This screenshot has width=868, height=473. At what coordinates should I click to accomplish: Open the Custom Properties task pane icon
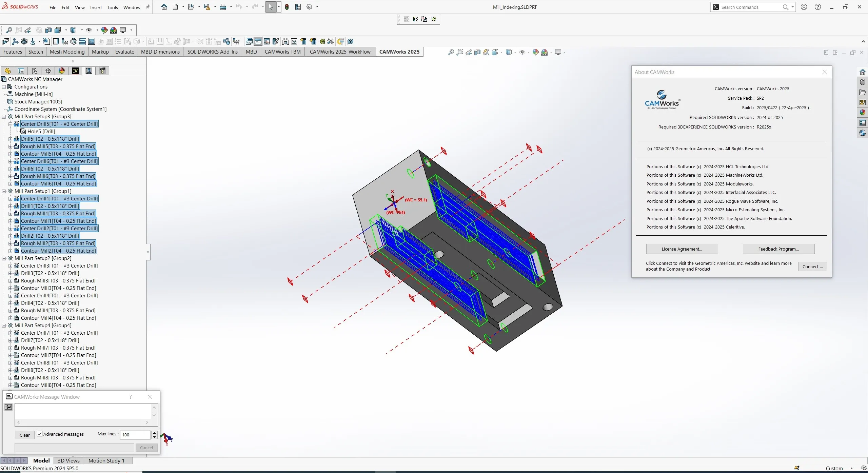pyautogui.click(x=863, y=123)
